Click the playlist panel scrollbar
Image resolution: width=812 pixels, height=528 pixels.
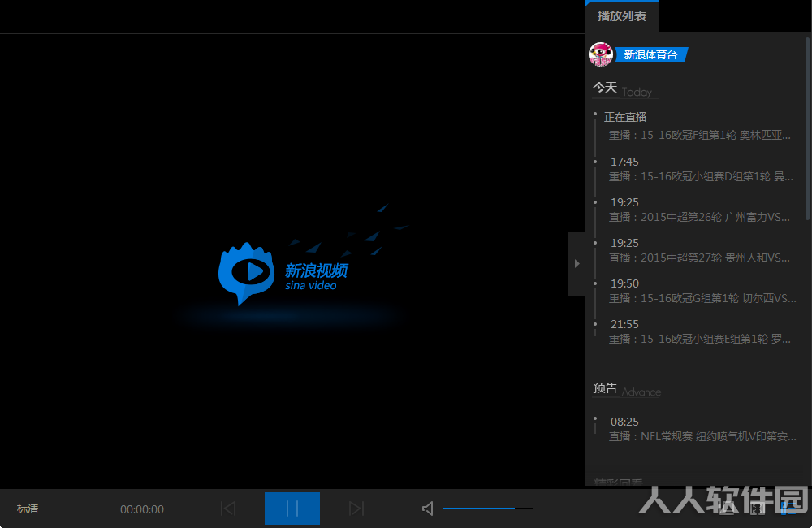(x=808, y=128)
